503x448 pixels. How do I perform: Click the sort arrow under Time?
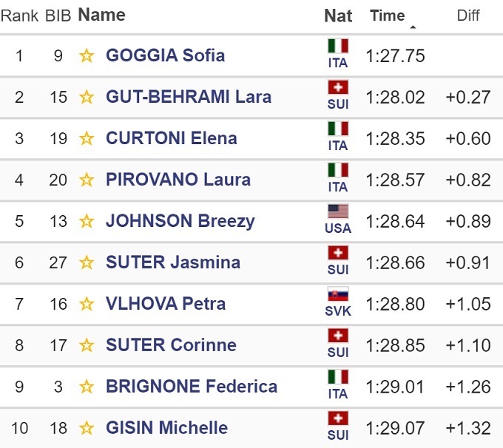pos(413,27)
